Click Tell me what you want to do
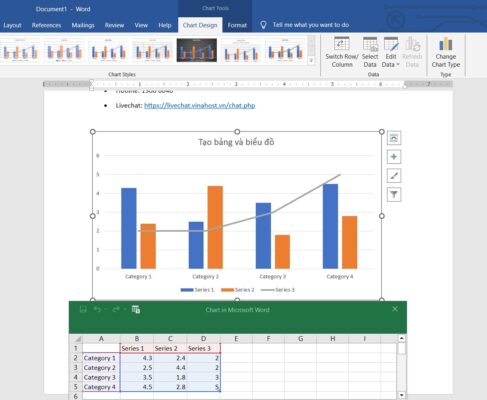Screen dimensions: 487x400 (311, 25)
